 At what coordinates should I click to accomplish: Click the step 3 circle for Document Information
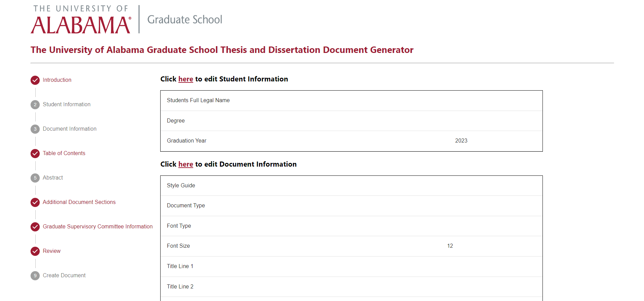tap(35, 129)
